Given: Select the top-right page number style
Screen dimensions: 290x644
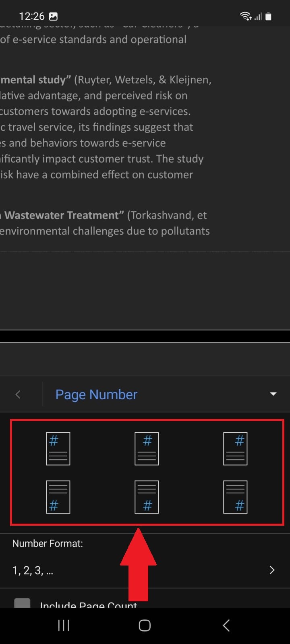Looking at the screenshot, I should click(235, 449).
